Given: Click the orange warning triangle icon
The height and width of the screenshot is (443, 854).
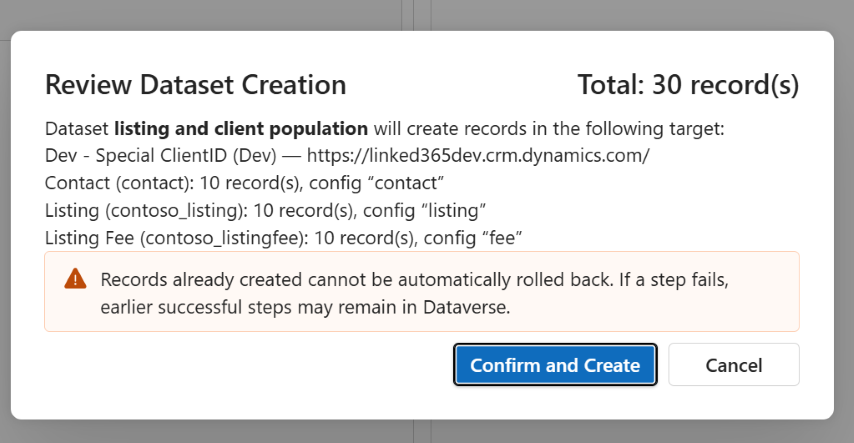Looking at the screenshot, I should pos(75,278).
